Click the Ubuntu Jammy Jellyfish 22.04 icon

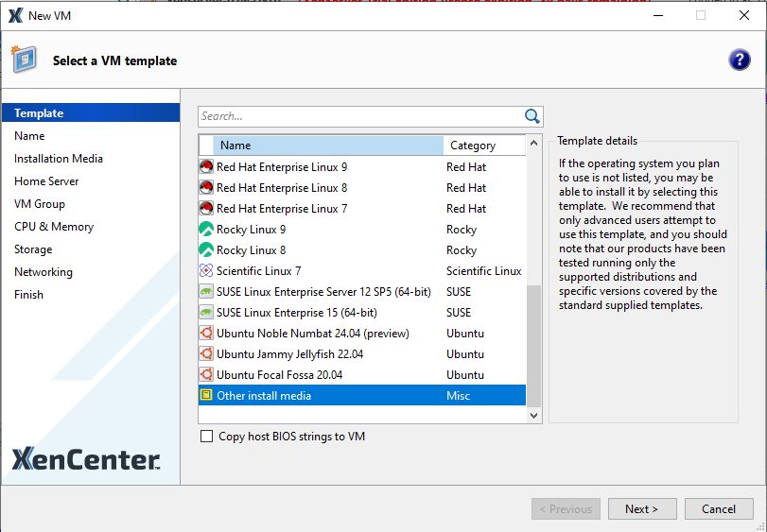pos(206,353)
